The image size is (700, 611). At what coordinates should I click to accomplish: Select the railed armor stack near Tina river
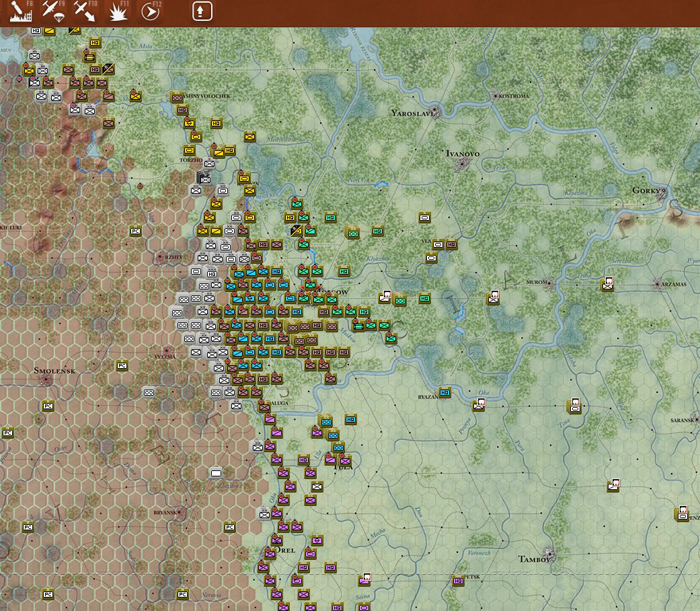pos(574,406)
